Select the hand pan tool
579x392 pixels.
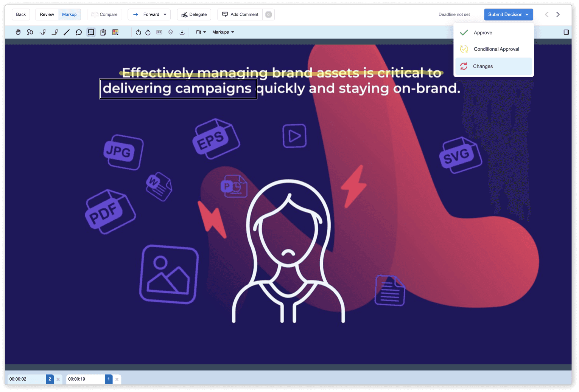pyautogui.click(x=18, y=32)
